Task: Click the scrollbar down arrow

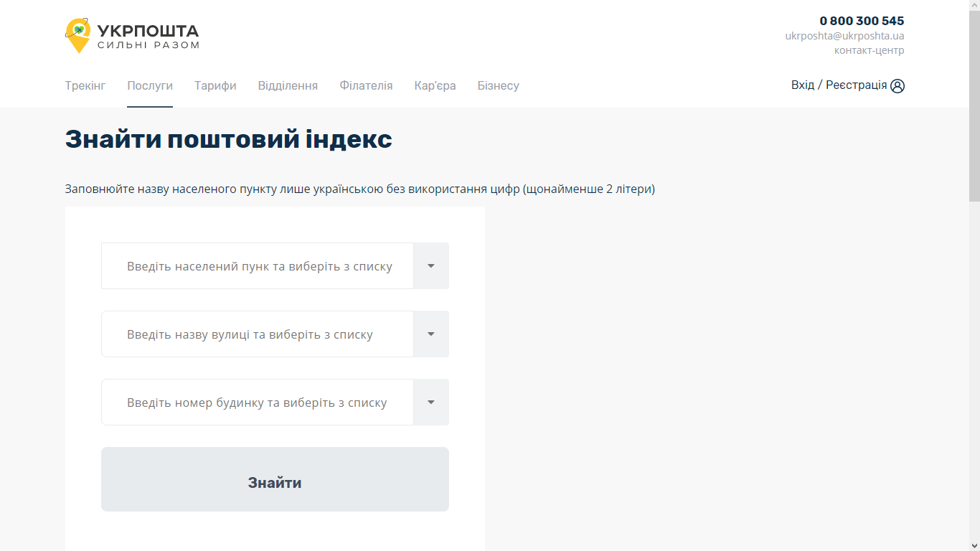Action: pyautogui.click(x=974, y=545)
